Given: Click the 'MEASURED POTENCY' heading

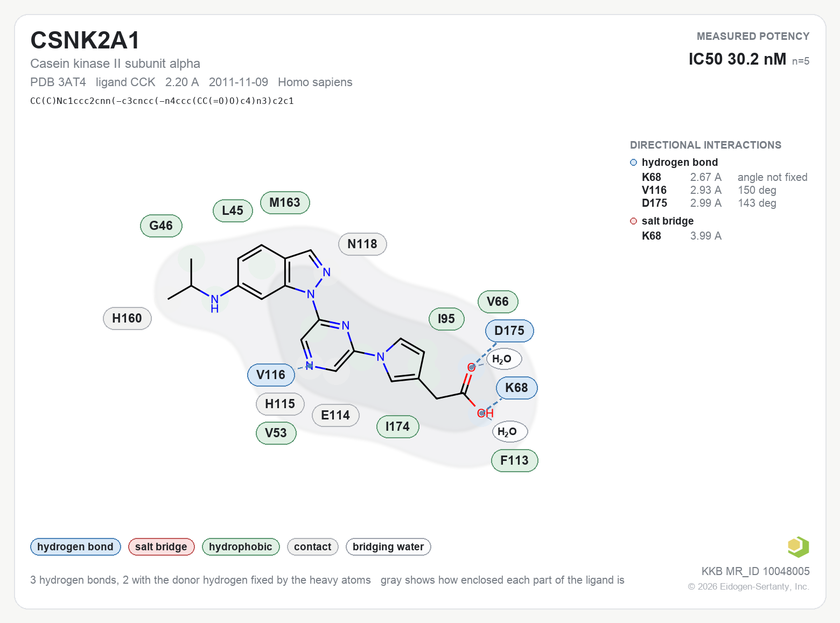Looking at the screenshot, I should tap(753, 36).
